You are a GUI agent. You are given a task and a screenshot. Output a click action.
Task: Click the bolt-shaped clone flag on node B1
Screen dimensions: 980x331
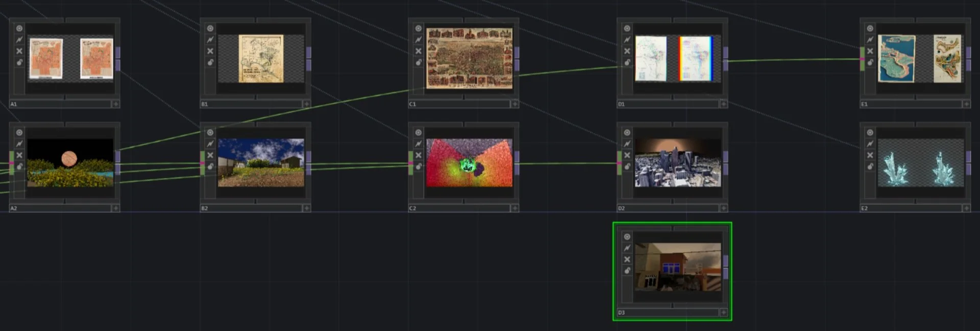click(210, 40)
